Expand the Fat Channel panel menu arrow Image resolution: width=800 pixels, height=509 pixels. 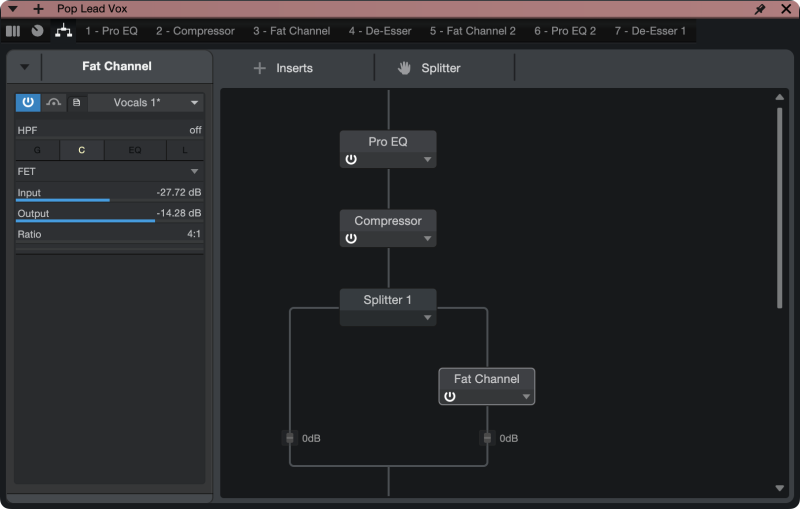[x=24, y=67]
